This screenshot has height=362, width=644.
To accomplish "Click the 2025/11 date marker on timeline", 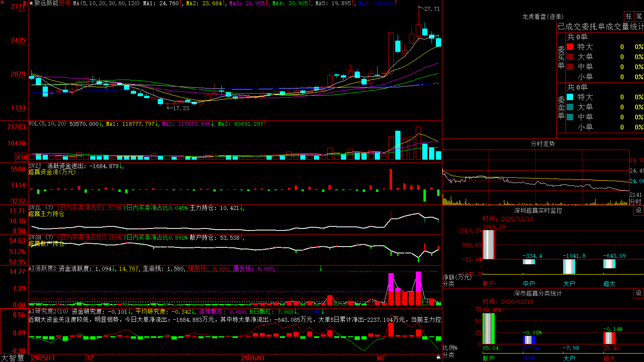I will [x=43, y=358].
